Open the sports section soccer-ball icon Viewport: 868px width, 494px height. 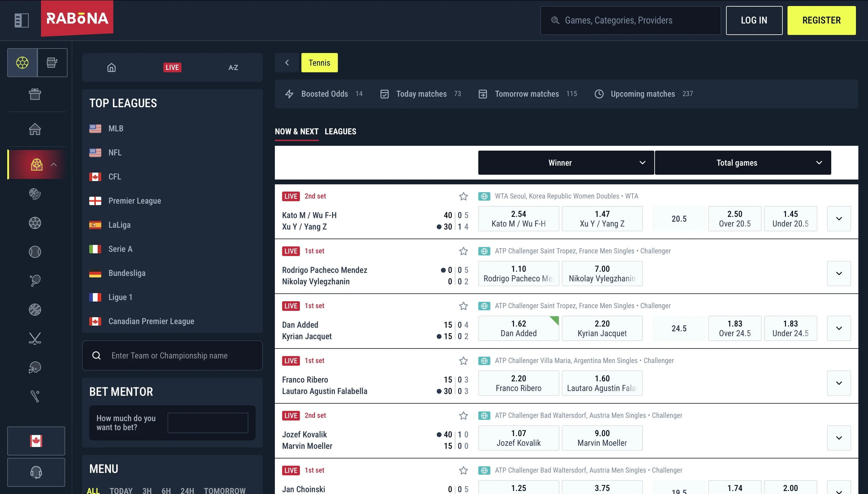[22, 62]
